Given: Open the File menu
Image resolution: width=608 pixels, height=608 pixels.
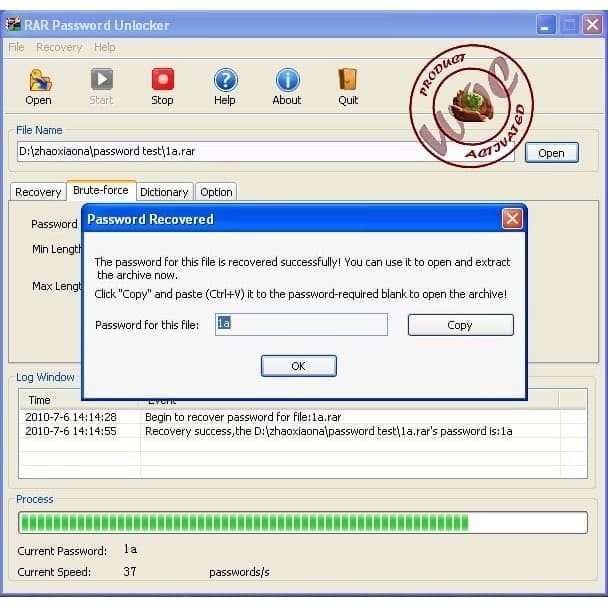Looking at the screenshot, I should tap(16, 47).
